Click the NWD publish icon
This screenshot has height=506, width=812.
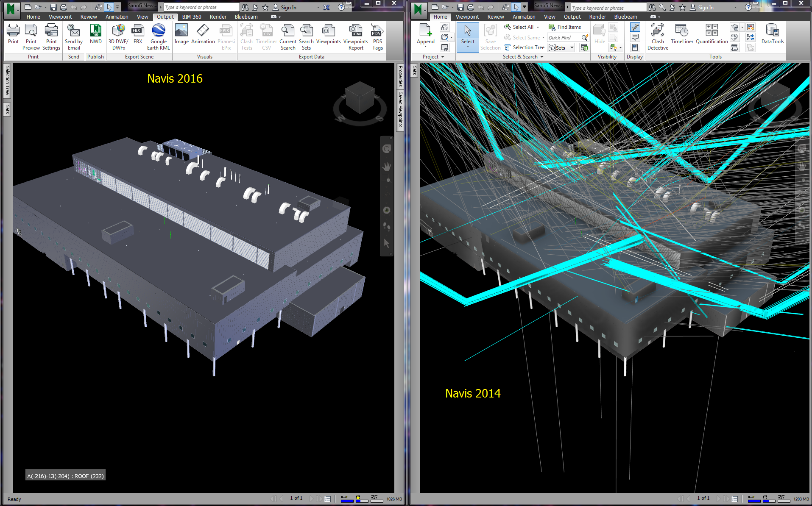[96, 34]
